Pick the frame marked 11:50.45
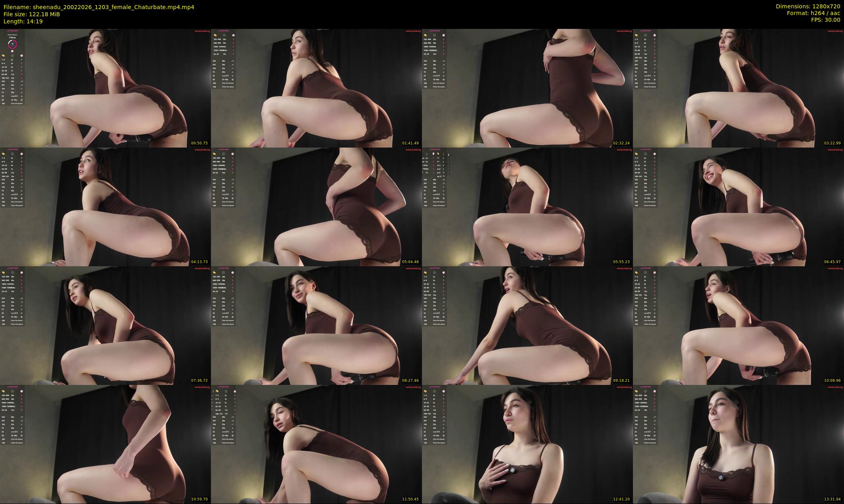The width and height of the screenshot is (844, 504). tap(316, 444)
